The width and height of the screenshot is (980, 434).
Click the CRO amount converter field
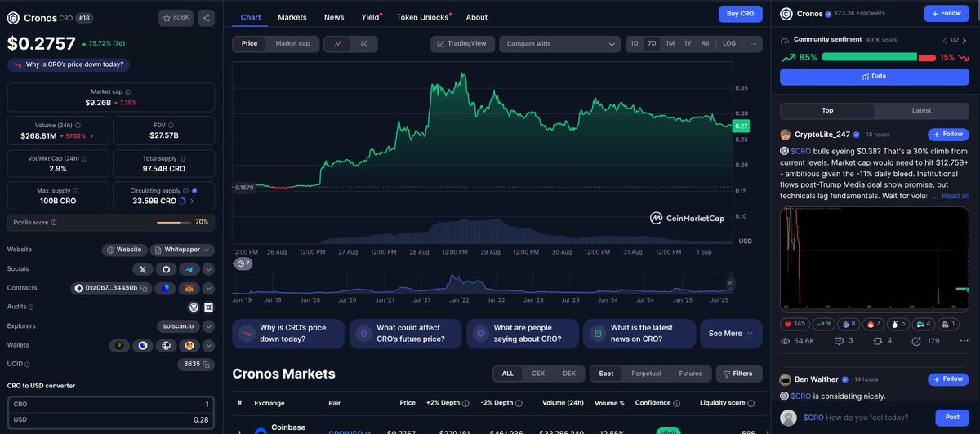[110, 405]
